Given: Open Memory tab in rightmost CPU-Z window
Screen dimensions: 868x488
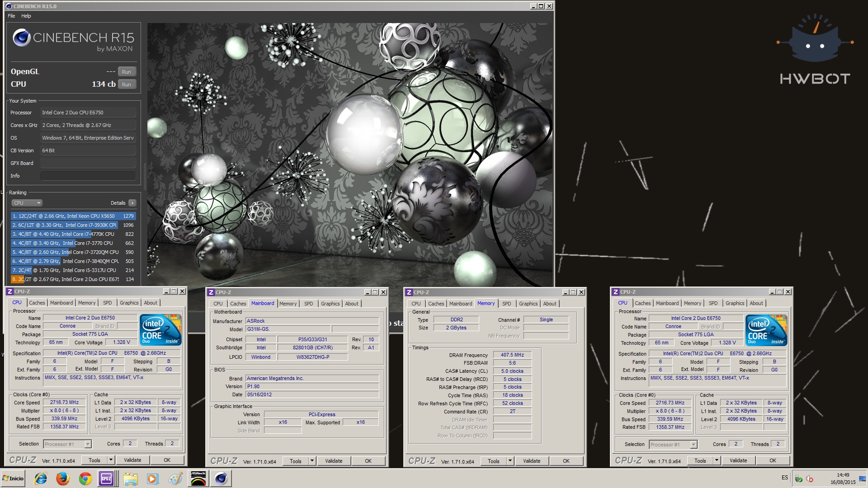Looking at the screenshot, I should [x=693, y=303].
